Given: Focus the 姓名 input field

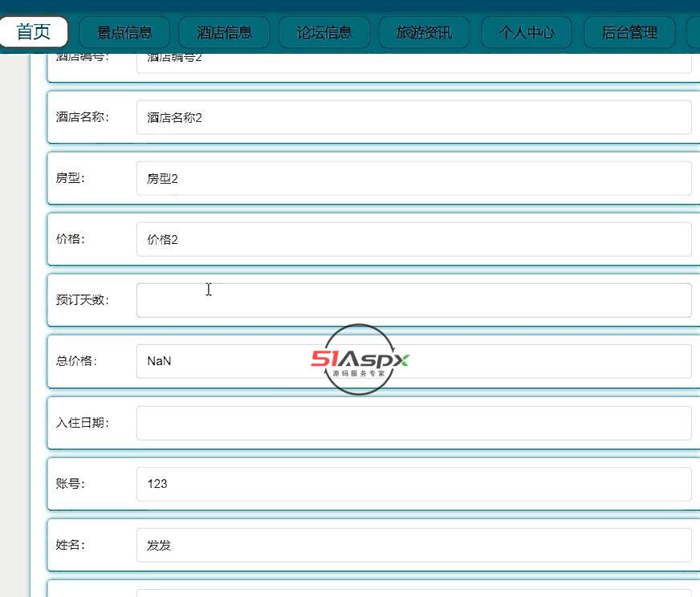Looking at the screenshot, I should tap(414, 545).
